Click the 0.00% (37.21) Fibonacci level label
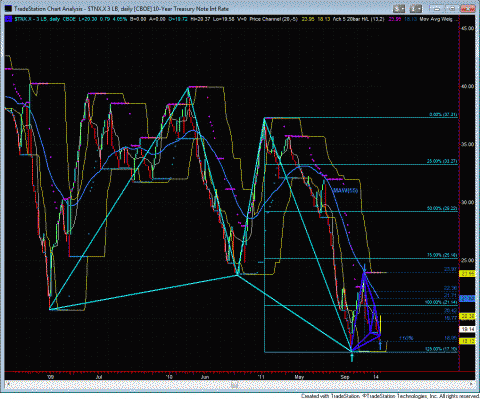The image size is (480, 399). (x=443, y=115)
